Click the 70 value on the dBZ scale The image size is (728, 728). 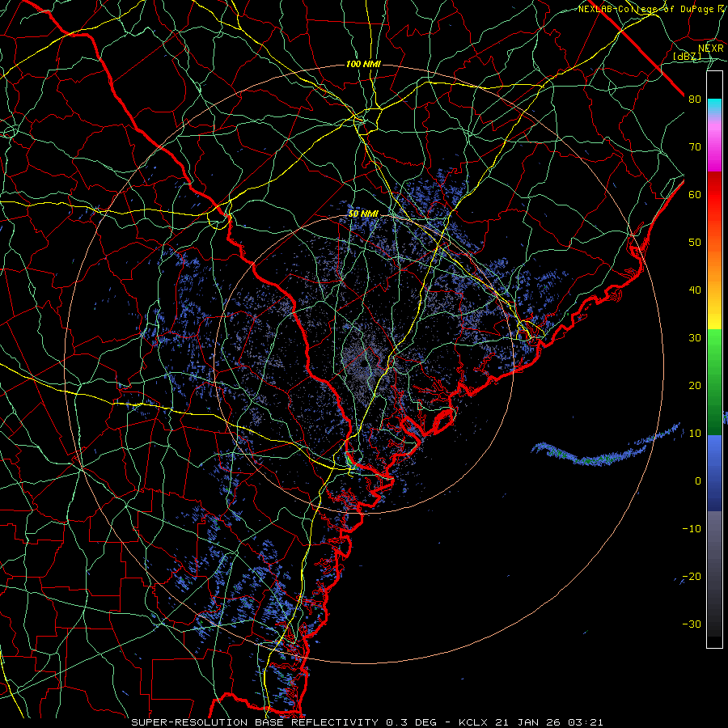(x=695, y=147)
